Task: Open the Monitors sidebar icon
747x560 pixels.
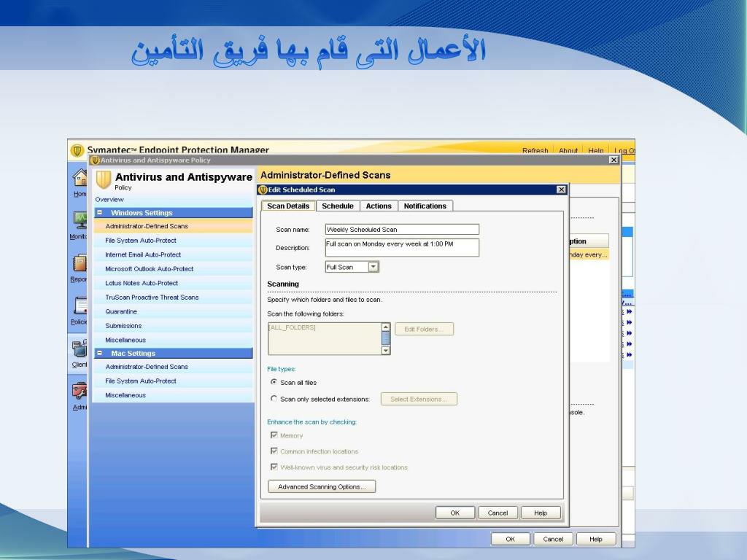Action: (x=80, y=220)
